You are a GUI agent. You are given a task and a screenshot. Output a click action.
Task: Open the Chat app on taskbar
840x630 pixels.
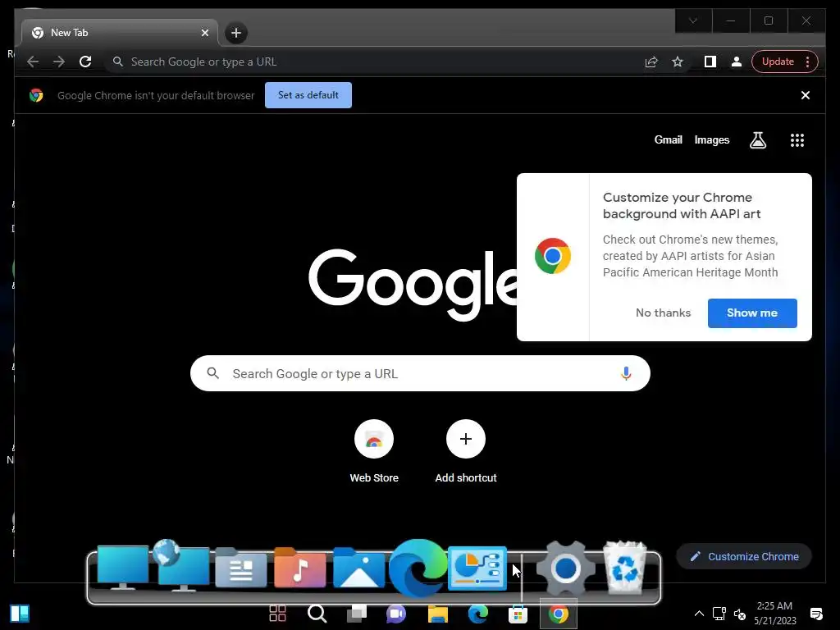tap(396, 614)
